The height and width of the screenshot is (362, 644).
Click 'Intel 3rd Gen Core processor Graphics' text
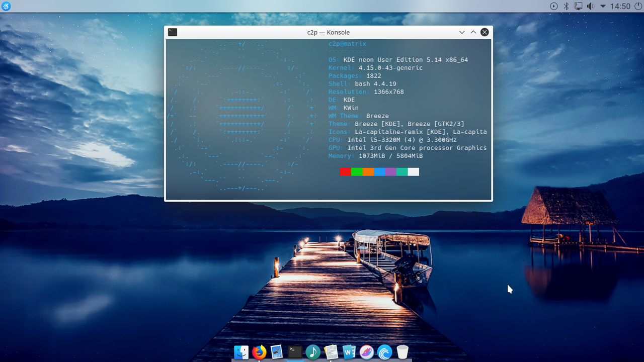click(417, 148)
